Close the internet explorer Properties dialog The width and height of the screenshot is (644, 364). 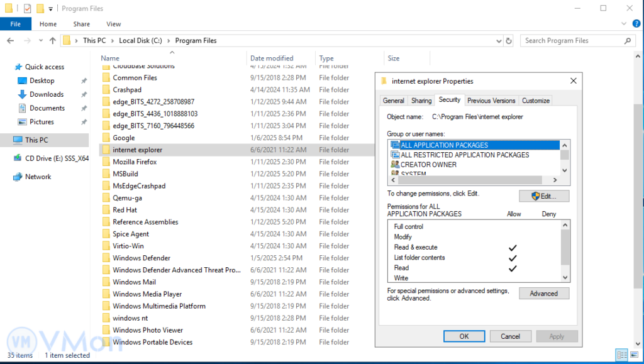[574, 81]
